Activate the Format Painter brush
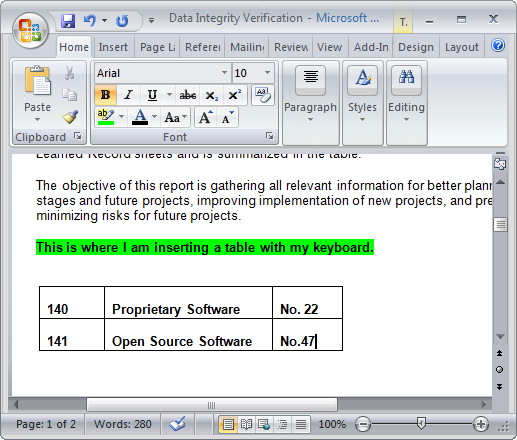 pyautogui.click(x=70, y=117)
